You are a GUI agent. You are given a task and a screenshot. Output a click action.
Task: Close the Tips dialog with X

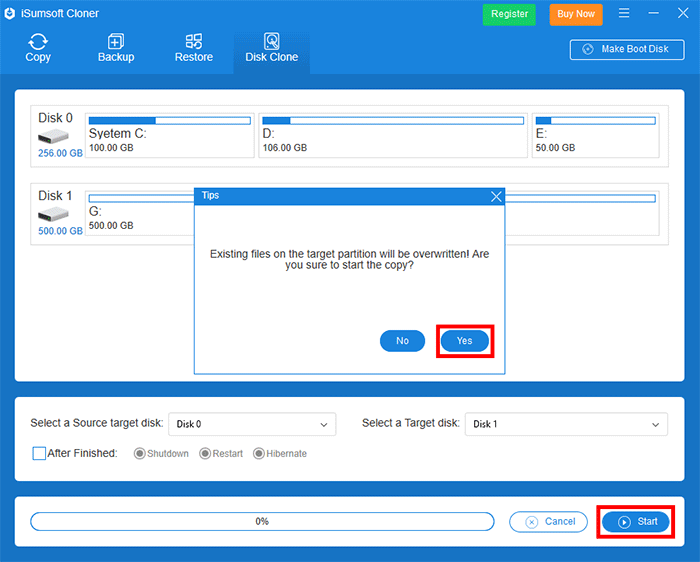click(496, 196)
